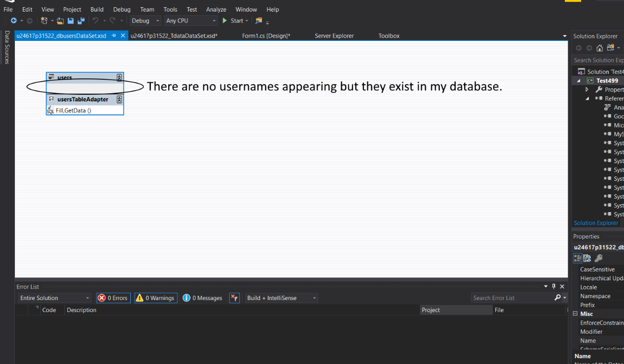Click Solution Explorer Forward icon

[x=589, y=48]
